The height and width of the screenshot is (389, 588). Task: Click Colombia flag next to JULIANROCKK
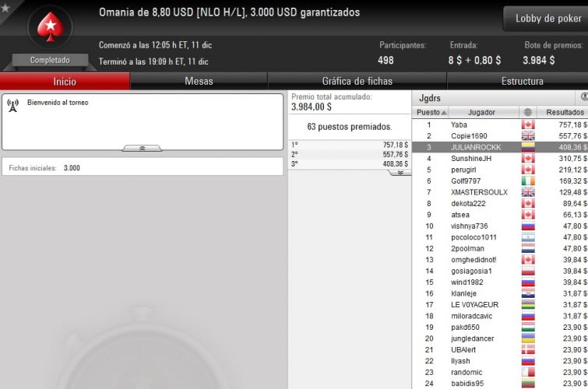click(528, 147)
